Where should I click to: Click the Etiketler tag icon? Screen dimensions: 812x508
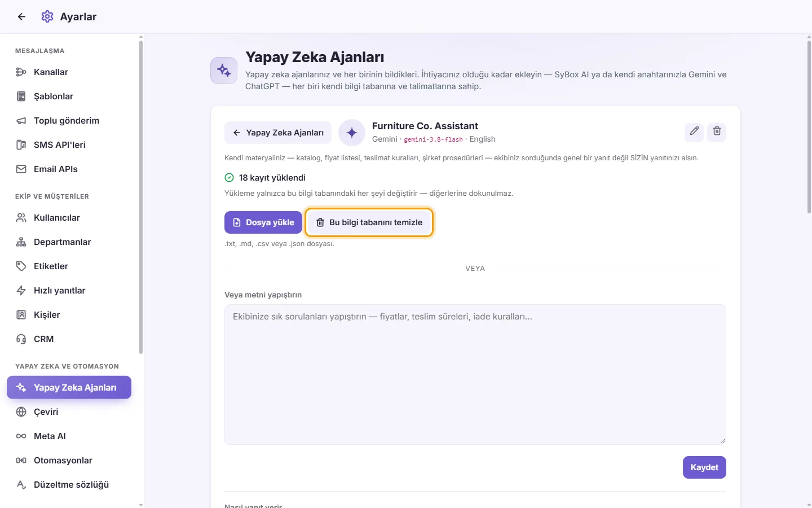(21, 266)
